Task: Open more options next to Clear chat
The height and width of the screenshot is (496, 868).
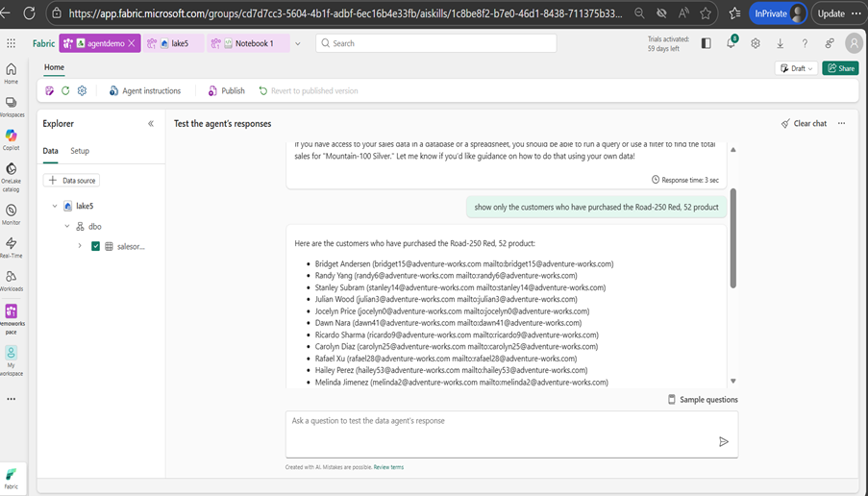Action: click(841, 123)
